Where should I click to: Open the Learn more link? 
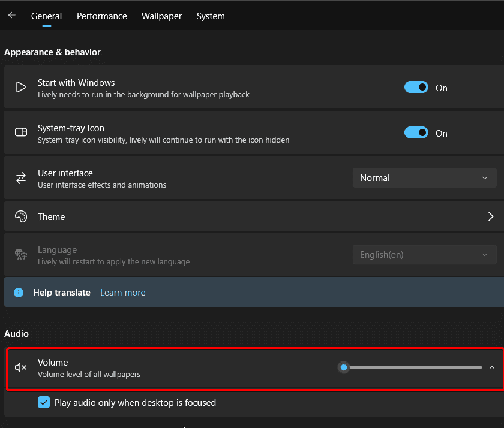(x=123, y=293)
